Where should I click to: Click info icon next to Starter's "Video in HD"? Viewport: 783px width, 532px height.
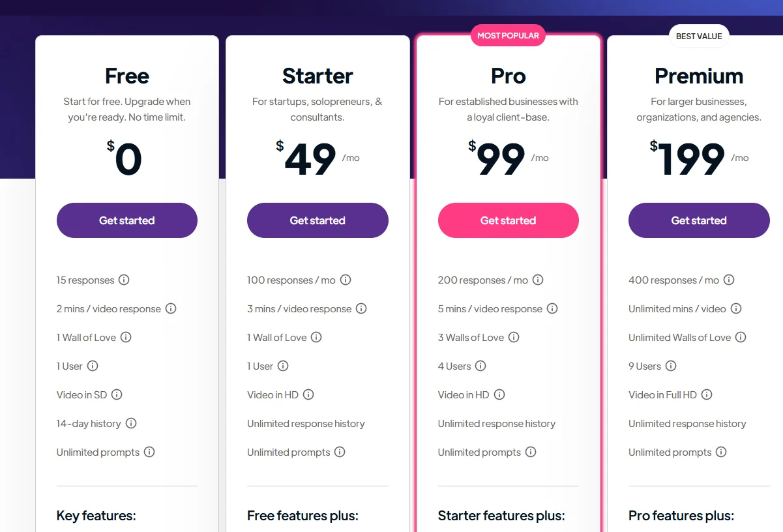(308, 394)
